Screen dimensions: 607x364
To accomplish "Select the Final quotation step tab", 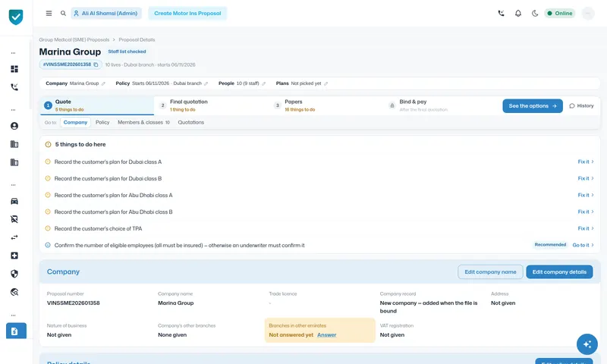I will pyautogui.click(x=212, y=105).
